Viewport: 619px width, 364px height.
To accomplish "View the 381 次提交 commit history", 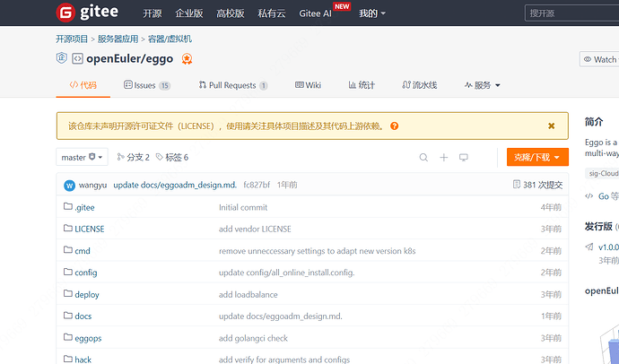I will tap(537, 185).
